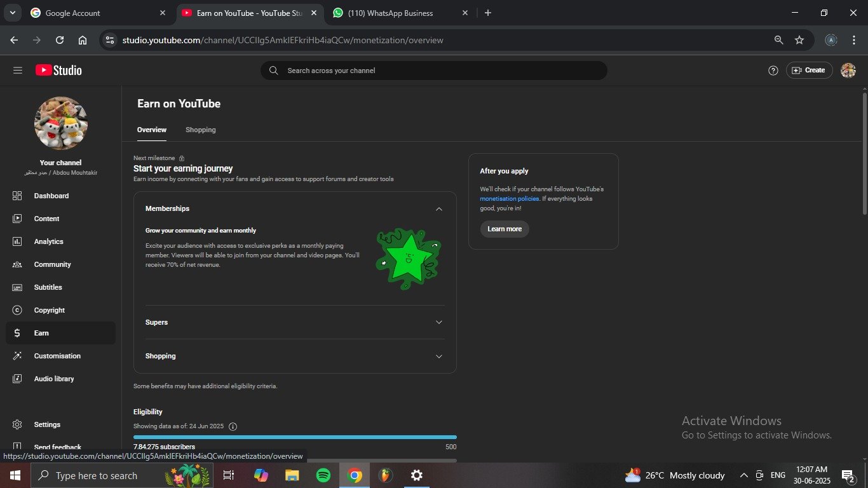Open the weather widget showing 26°C
The height and width of the screenshot is (488, 868).
coord(675,475)
